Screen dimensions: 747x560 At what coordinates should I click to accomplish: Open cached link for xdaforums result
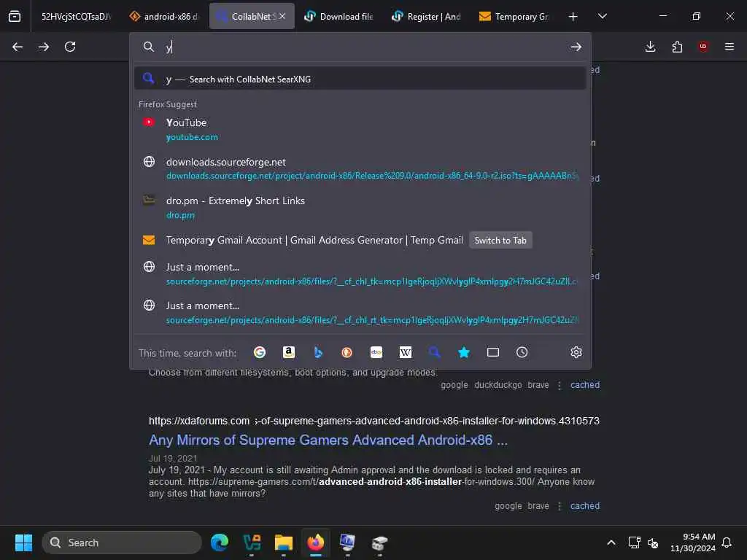(x=585, y=506)
